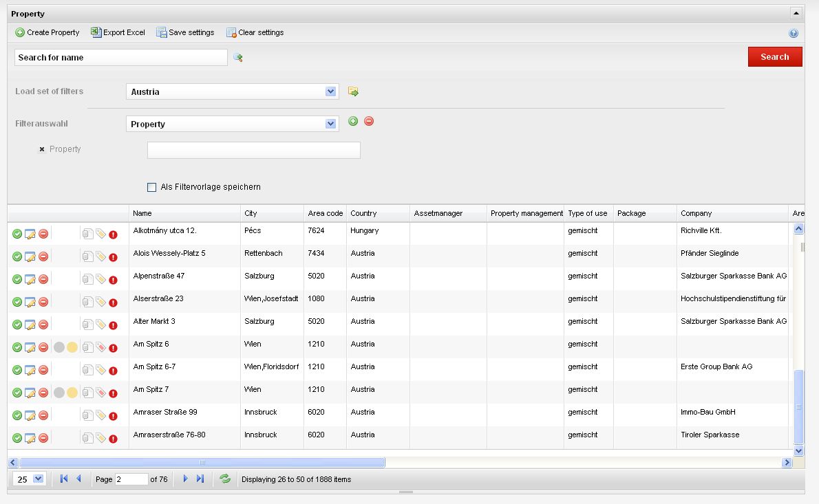The height and width of the screenshot is (504, 819).
Task: Enable Als Filtervorlage speichern checkbox
Action: [151, 187]
